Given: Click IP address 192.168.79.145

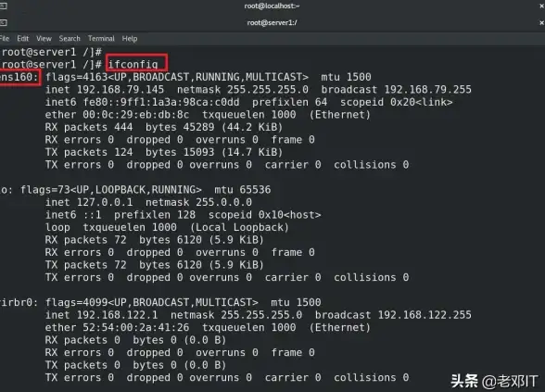Looking at the screenshot, I should coord(120,90).
